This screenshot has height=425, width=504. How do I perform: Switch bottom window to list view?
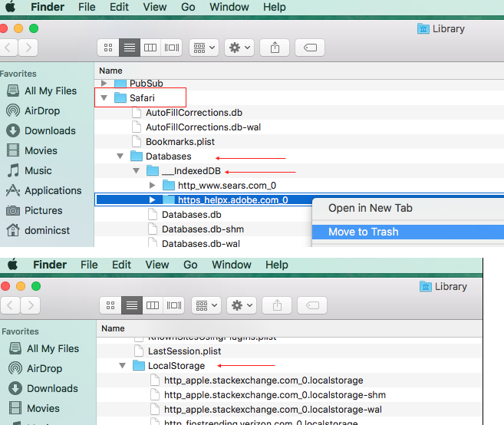(x=132, y=305)
